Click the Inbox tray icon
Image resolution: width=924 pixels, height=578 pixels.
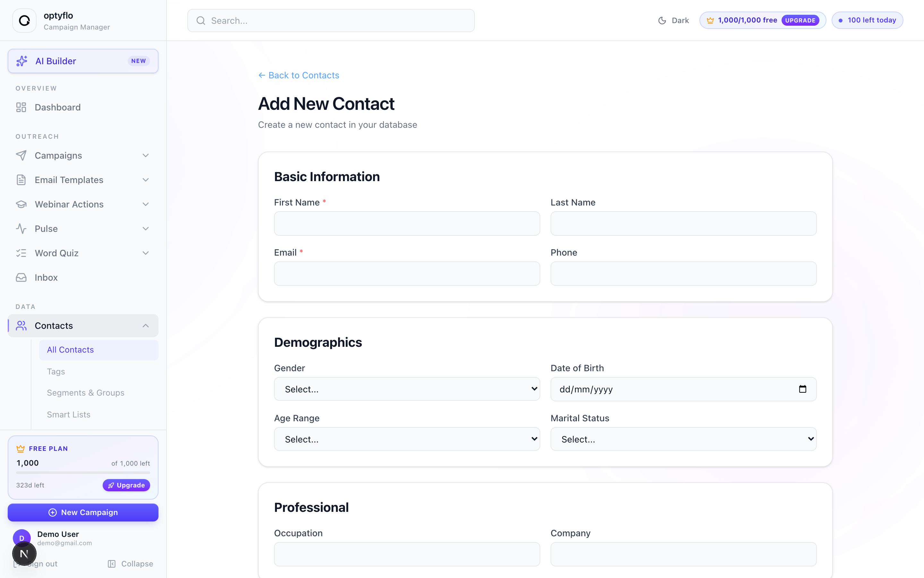(x=21, y=277)
